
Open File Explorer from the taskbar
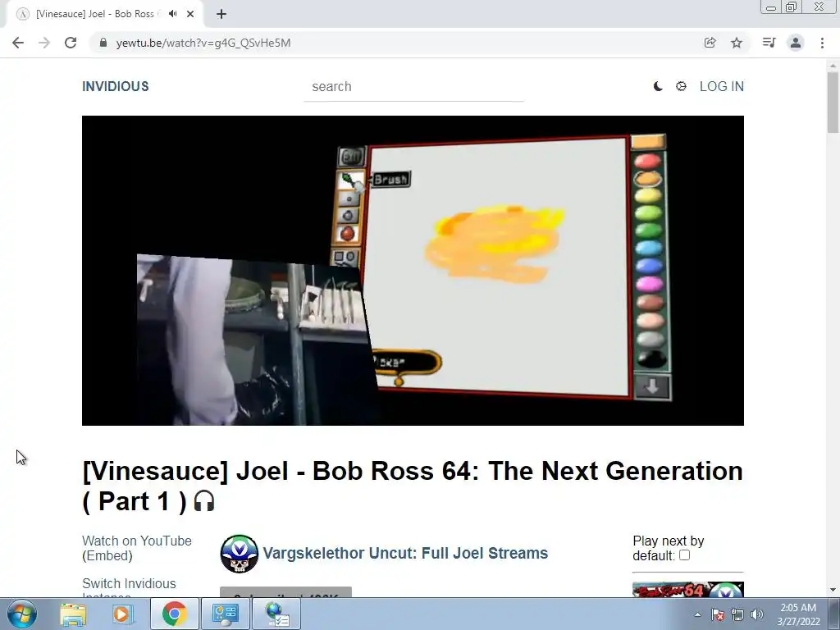pos(73,614)
